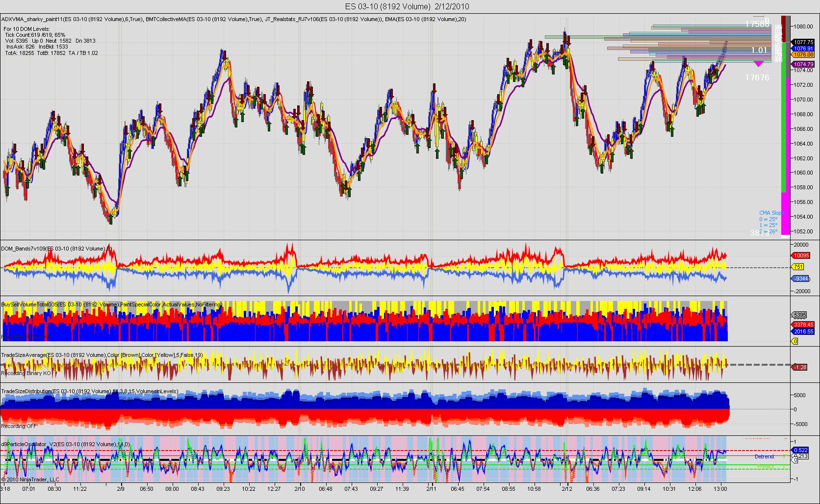This screenshot has height=504, width=820.
Task: Click the gray 5395 volume value marker
Action: (800, 315)
